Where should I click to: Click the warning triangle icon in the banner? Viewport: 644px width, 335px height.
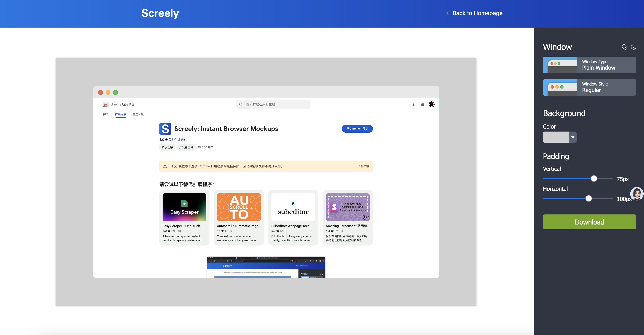tap(165, 166)
